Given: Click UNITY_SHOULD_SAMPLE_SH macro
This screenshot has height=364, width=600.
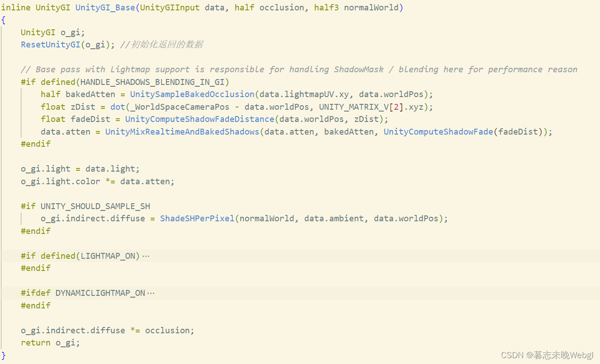Looking at the screenshot, I should coord(95,206).
